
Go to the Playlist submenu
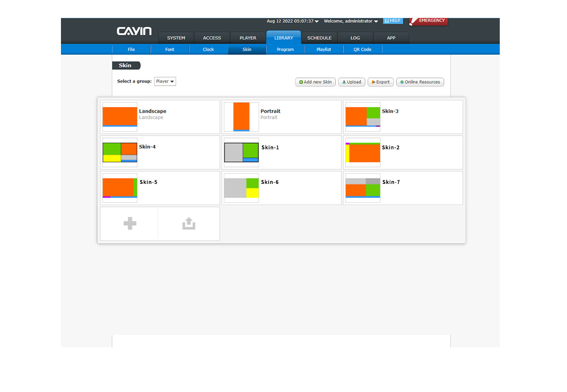pos(324,49)
